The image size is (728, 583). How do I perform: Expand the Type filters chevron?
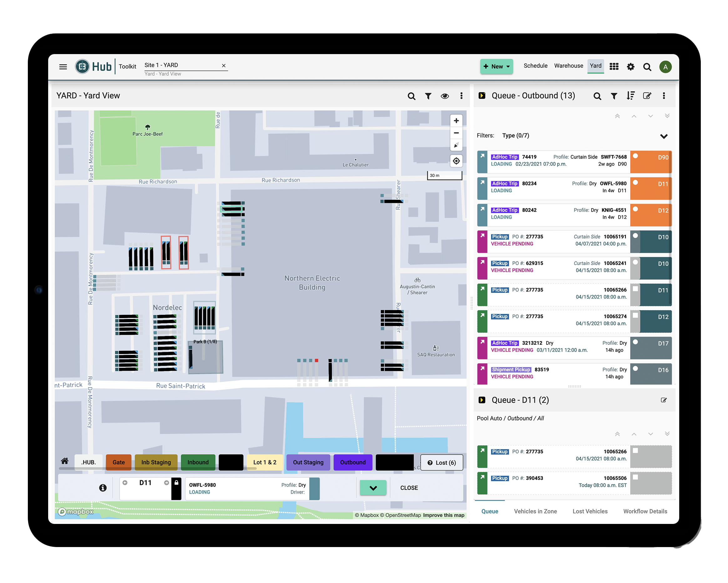pos(663,136)
